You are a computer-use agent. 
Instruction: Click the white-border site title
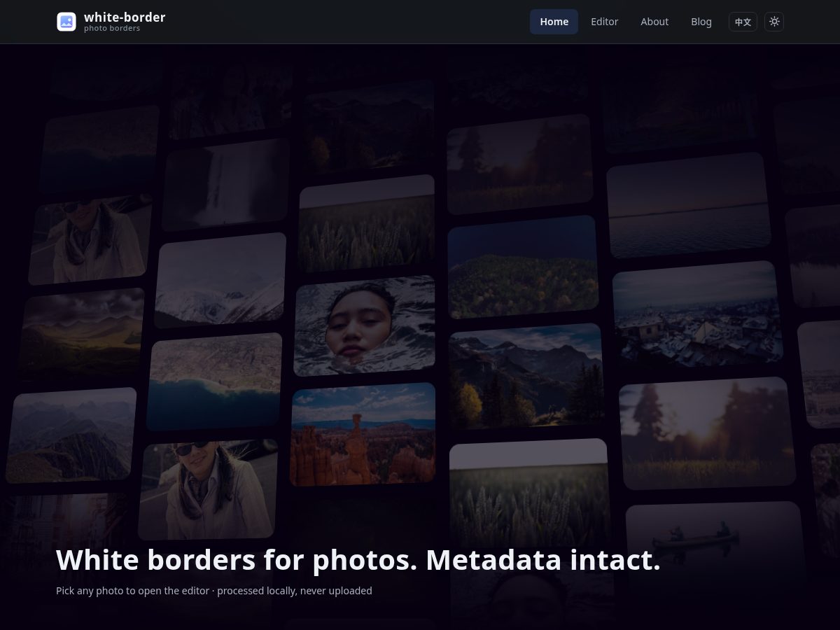click(x=125, y=17)
